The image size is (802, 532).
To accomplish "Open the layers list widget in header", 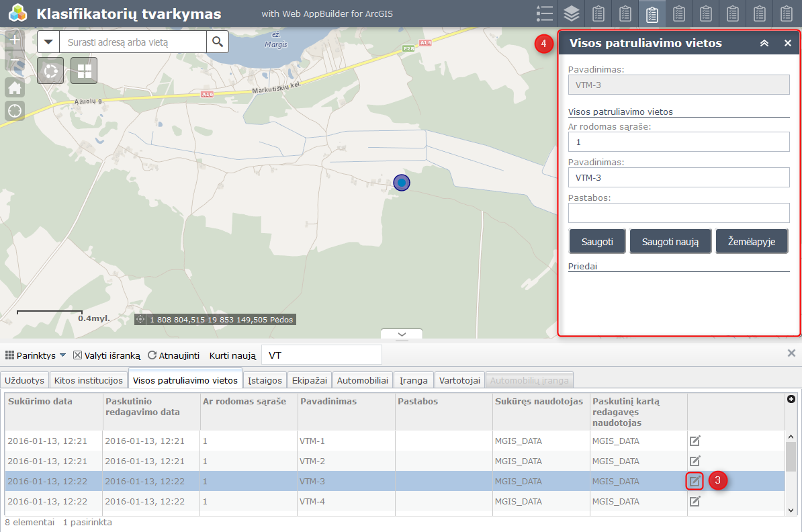I will point(571,13).
